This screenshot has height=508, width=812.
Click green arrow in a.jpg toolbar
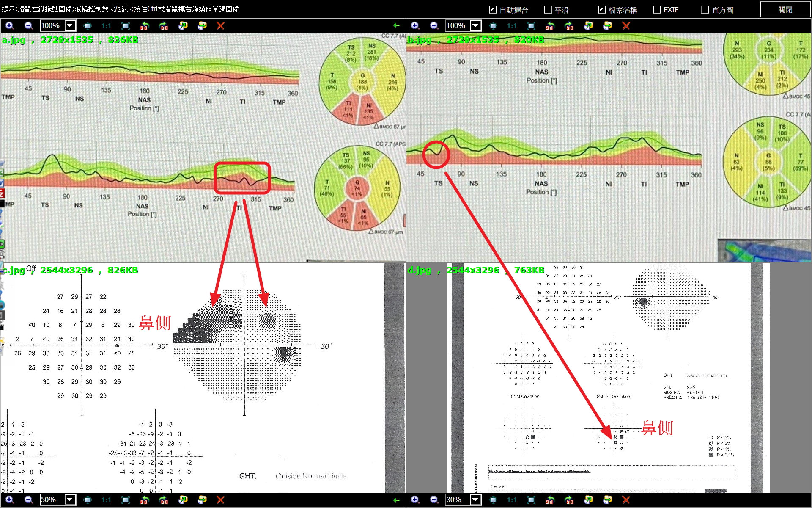396,26
